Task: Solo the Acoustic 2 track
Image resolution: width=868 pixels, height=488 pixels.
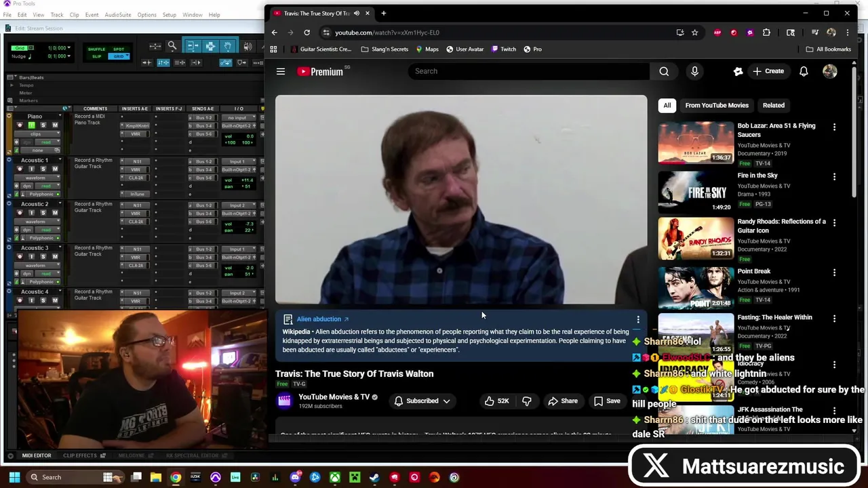Action: (x=43, y=213)
